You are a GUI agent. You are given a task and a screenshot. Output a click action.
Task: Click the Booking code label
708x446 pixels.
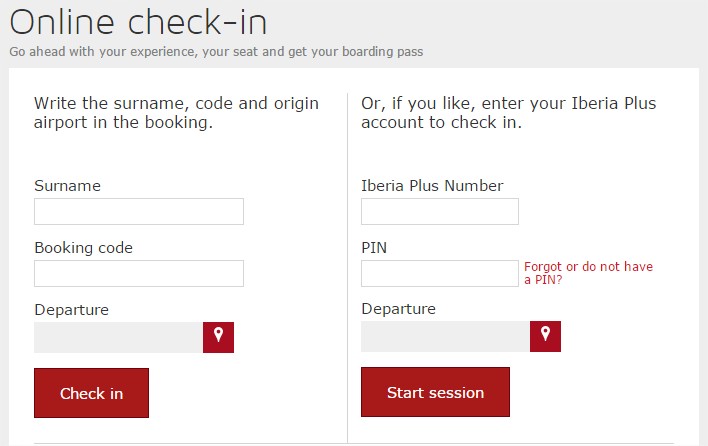(83, 248)
